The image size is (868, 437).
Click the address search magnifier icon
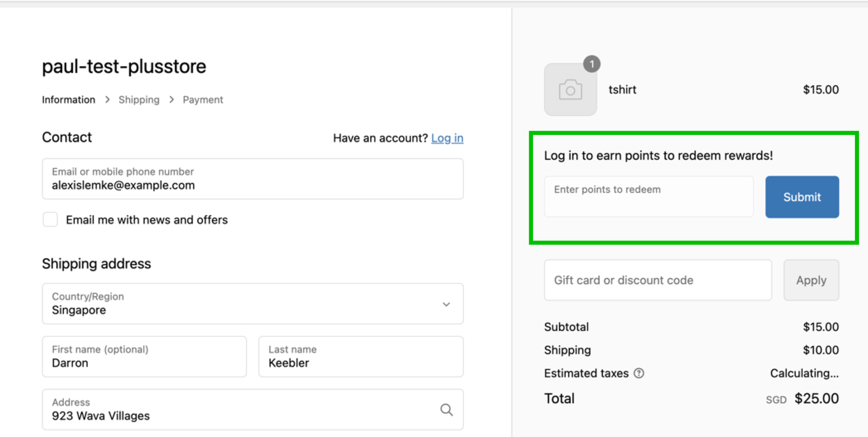446,410
